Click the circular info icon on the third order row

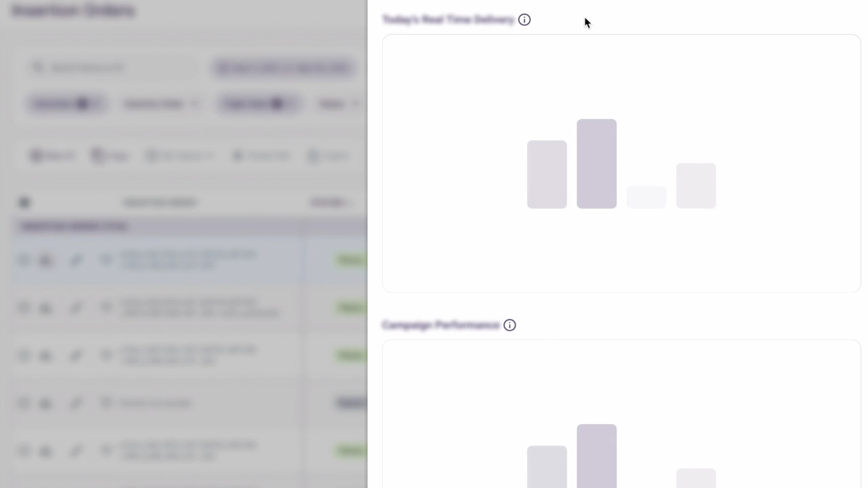(x=25, y=355)
